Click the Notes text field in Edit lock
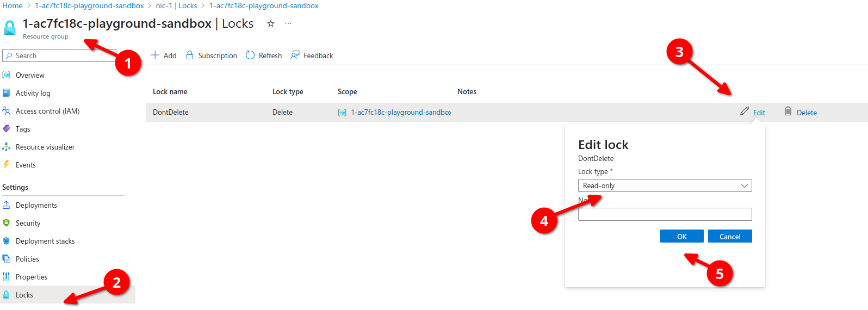 (665, 214)
